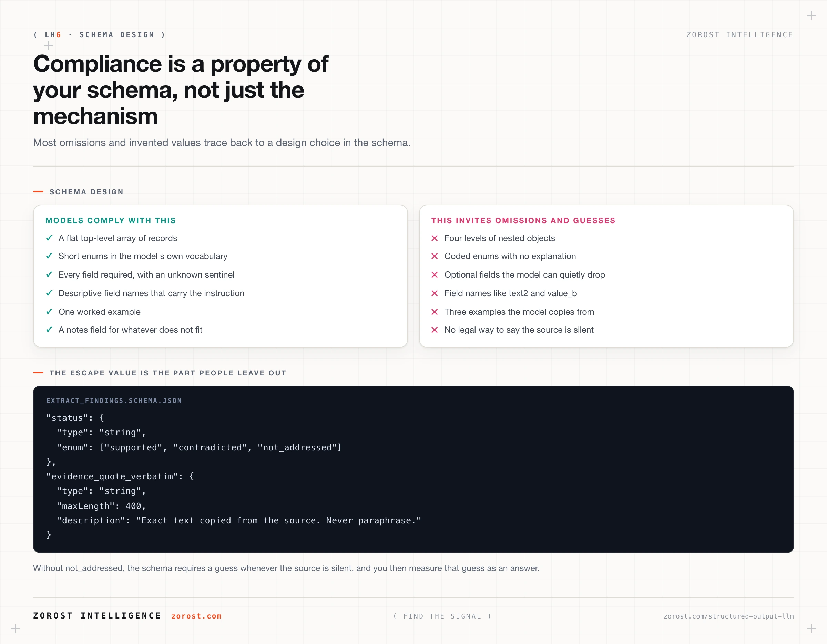
Task: Click text 'Coded enums with no explanation'
Action: click(x=510, y=256)
